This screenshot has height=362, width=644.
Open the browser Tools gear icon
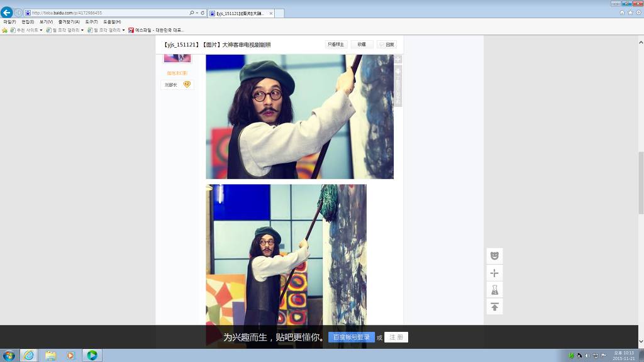click(x=638, y=13)
